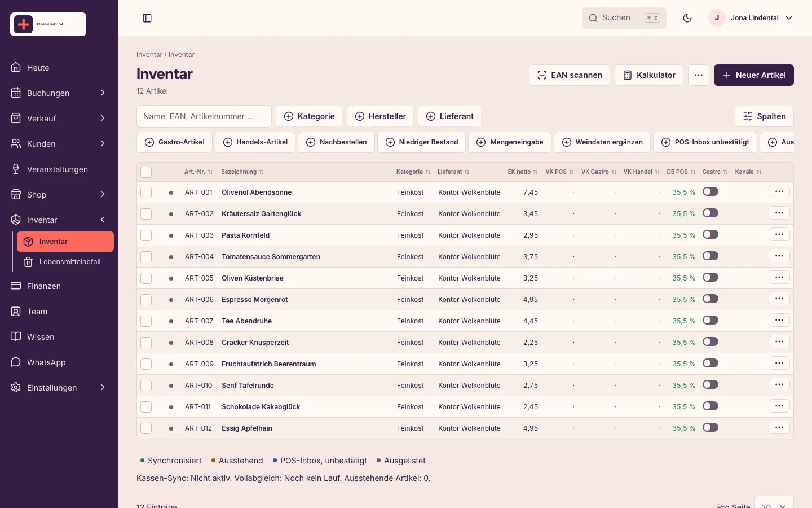Viewport: 812px width, 508px height.
Task: Sort by EK netto column
Action: [x=523, y=172]
